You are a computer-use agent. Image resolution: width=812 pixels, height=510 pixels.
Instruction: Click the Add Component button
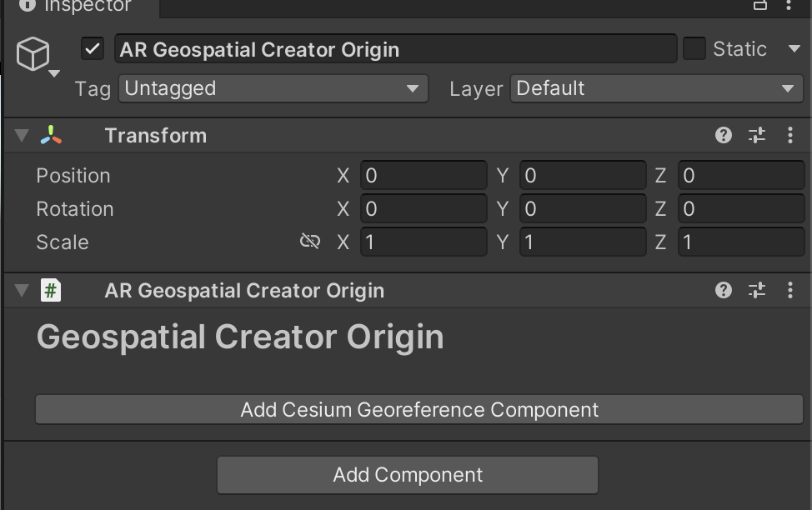pos(407,475)
